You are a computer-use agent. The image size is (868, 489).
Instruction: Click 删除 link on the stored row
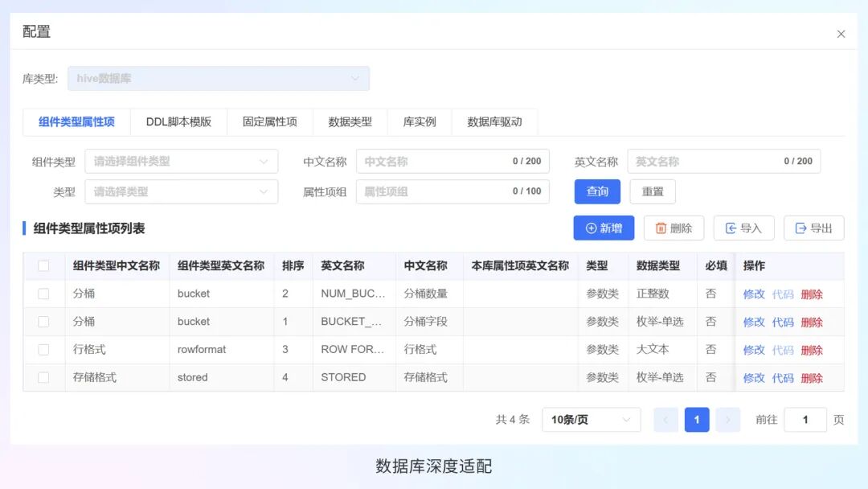coord(813,376)
